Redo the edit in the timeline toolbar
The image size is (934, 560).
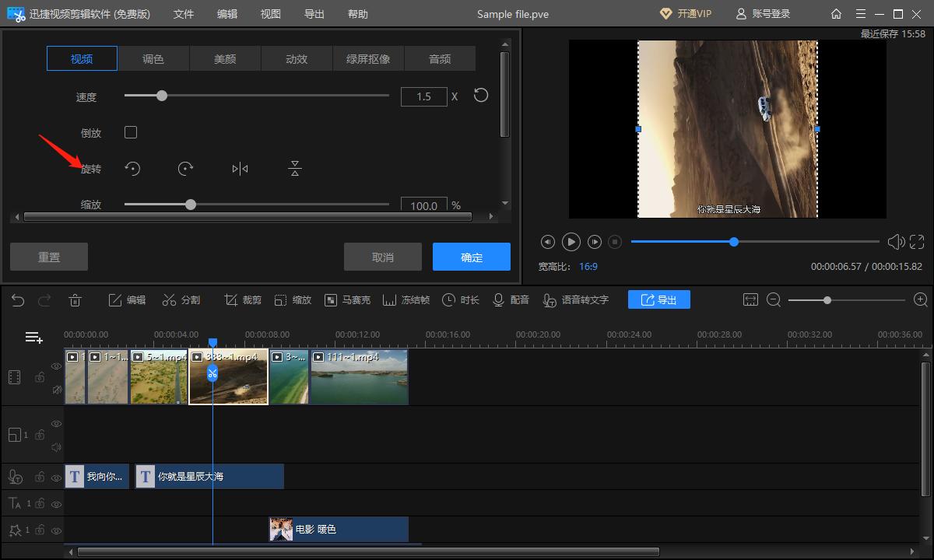(45, 300)
